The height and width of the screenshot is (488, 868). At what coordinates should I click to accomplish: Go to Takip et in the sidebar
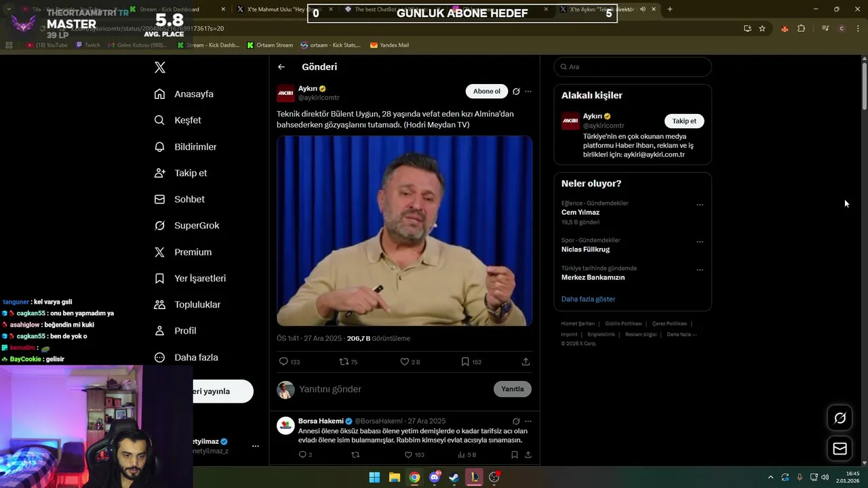tap(180, 173)
